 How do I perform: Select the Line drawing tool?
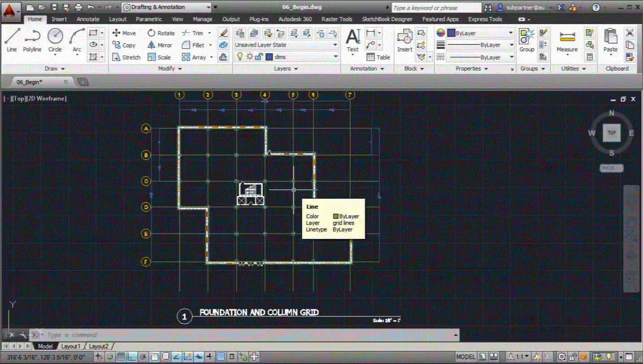click(12, 40)
